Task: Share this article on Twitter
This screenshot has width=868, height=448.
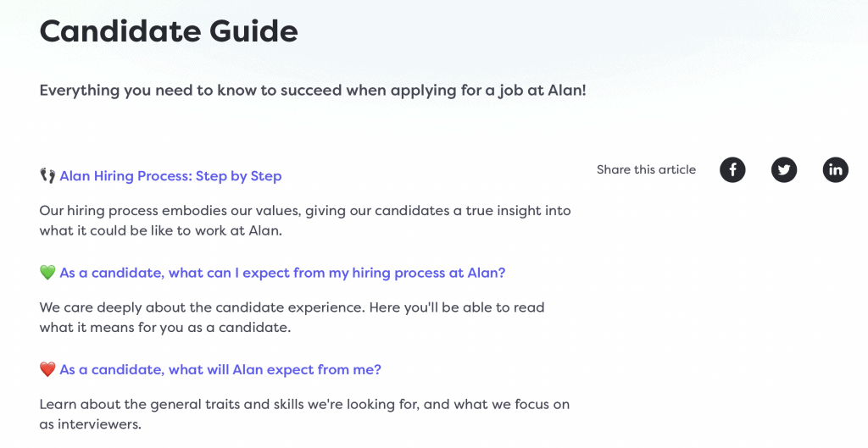Action: [x=784, y=169]
